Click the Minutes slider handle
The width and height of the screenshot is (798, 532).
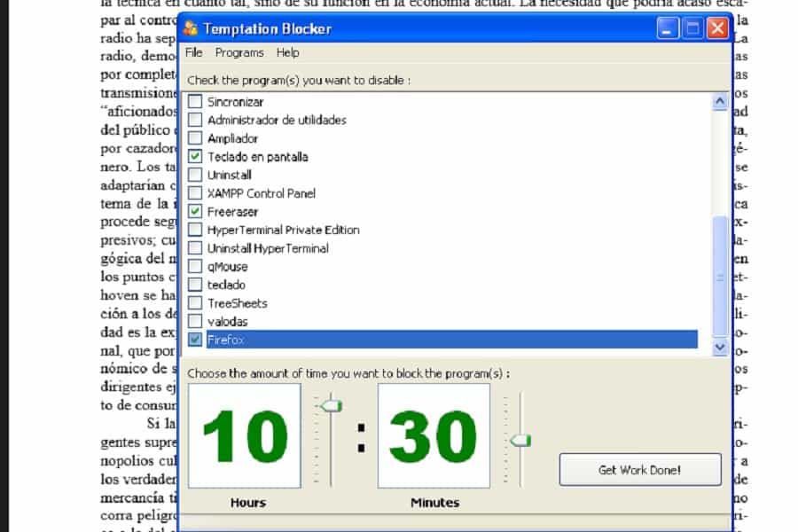(520, 441)
